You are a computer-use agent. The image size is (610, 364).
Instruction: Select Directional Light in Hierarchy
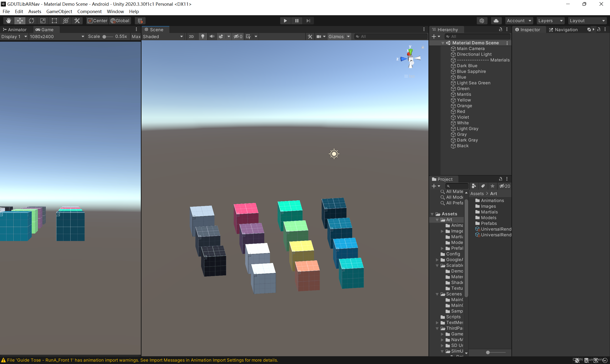click(474, 54)
